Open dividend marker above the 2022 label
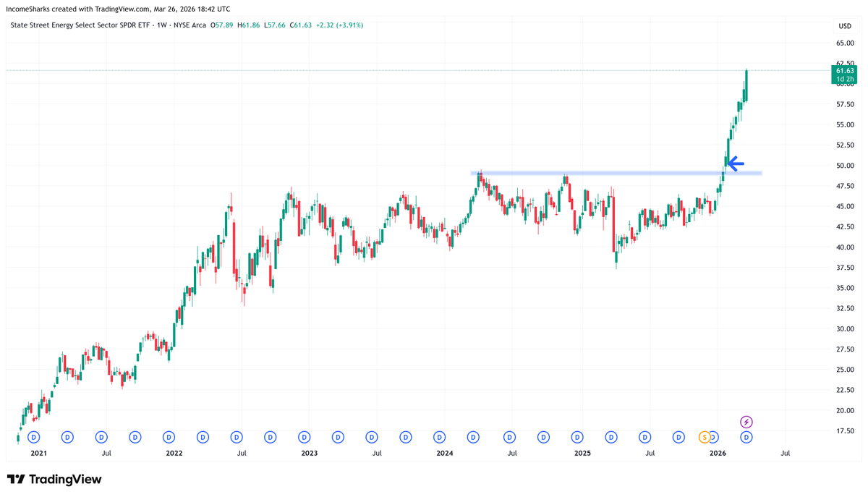Image resolution: width=868 pixels, height=497 pixels. 169,437
